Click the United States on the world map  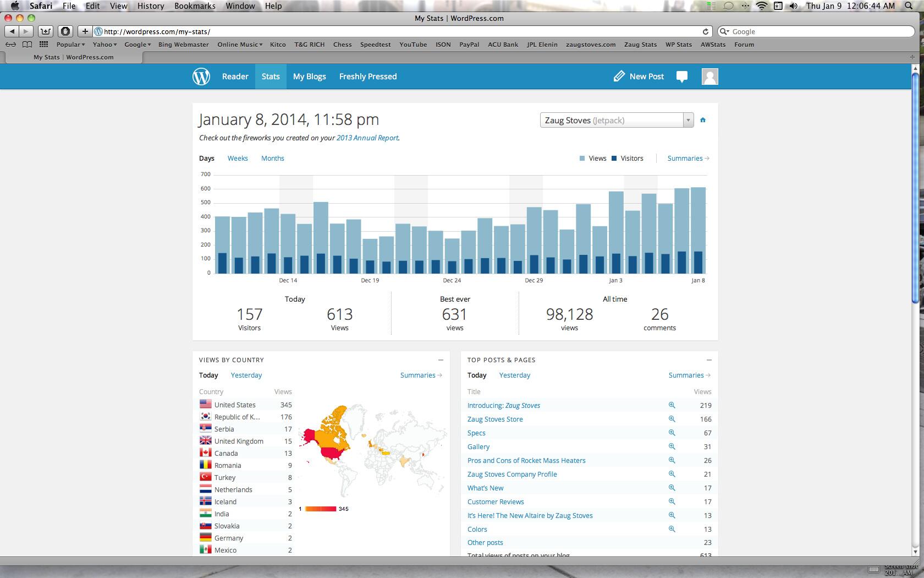(x=331, y=454)
